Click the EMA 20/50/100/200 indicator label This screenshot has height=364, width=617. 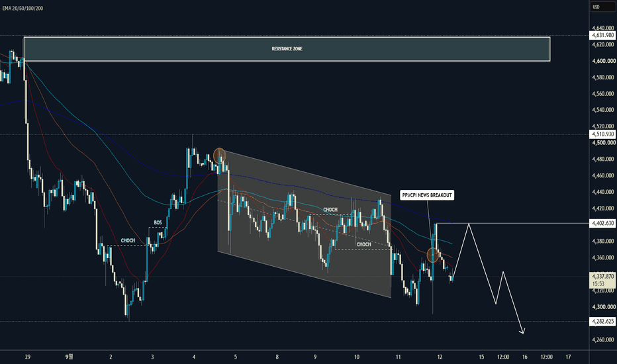click(23, 8)
